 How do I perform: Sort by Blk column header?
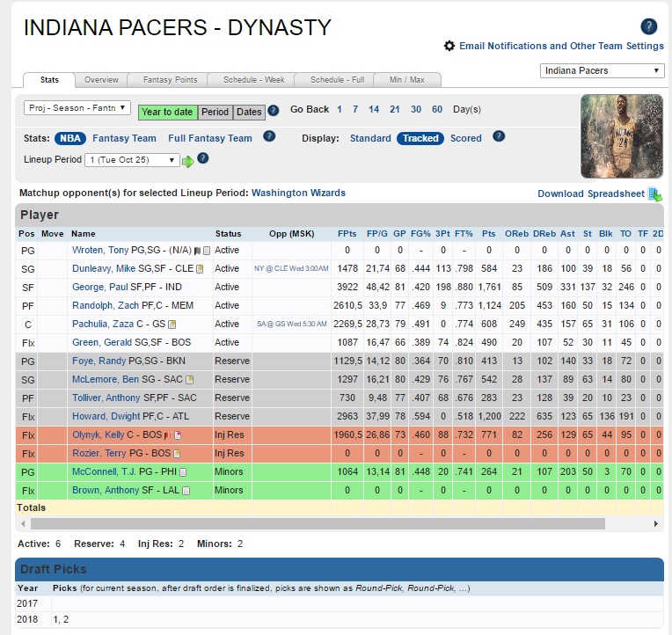[x=605, y=234]
